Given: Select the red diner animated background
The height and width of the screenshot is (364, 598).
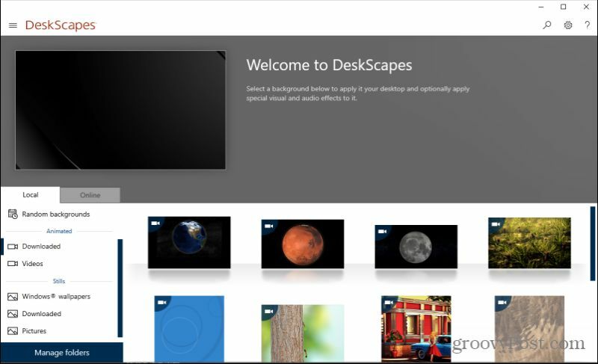Looking at the screenshot, I should [416, 329].
